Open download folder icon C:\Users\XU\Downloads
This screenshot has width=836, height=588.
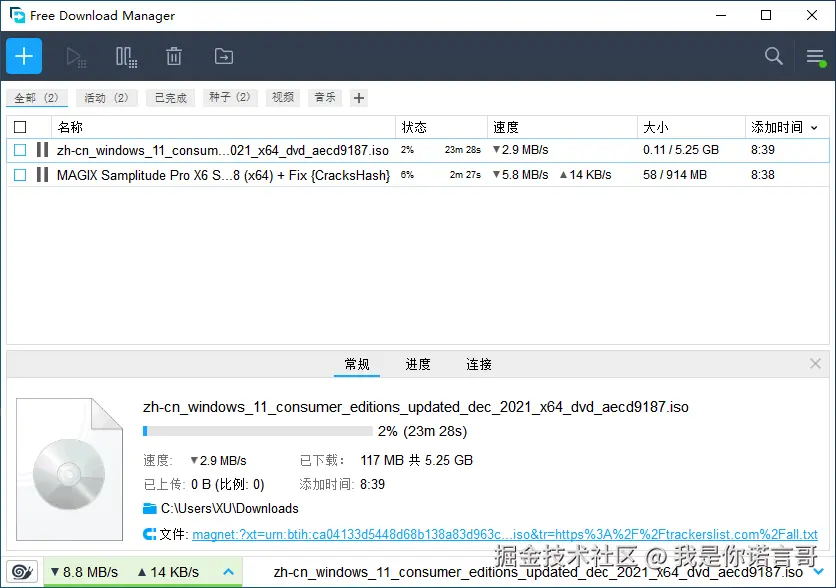coord(149,508)
